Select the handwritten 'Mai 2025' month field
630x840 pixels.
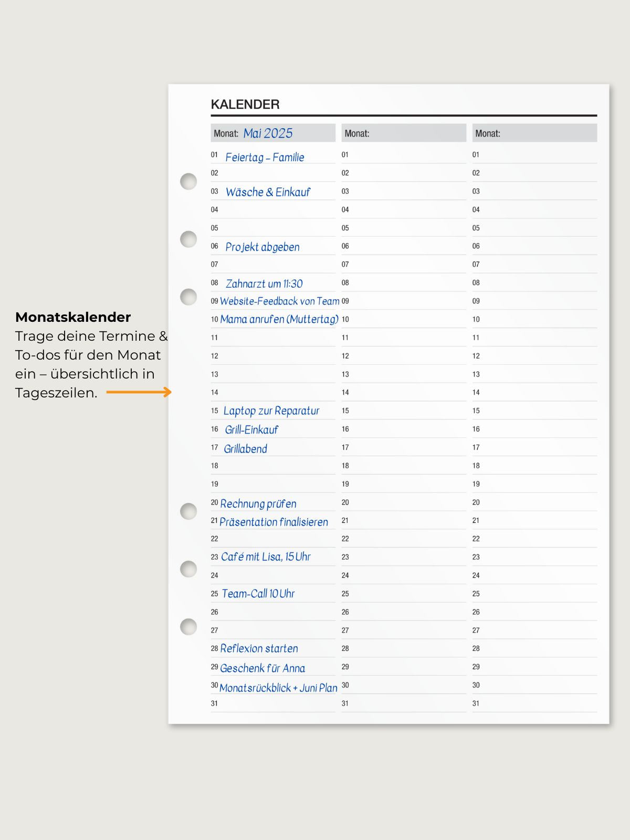coord(268,133)
